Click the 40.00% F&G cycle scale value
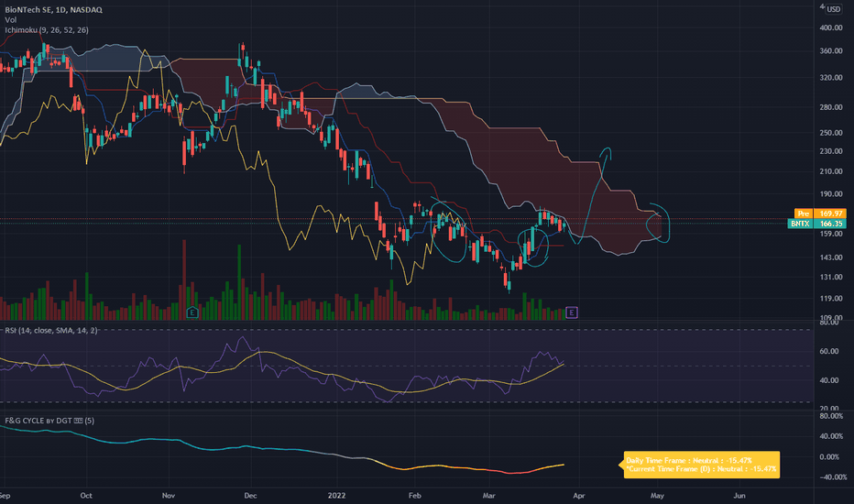 (831, 436)
